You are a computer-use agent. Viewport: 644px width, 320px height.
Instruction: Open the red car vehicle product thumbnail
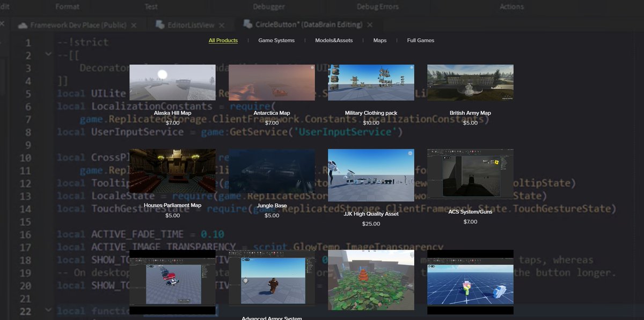pos(172,282)
